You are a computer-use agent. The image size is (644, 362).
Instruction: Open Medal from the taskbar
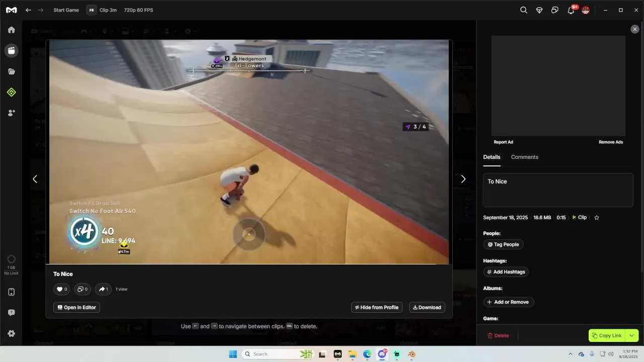point(338,354)
